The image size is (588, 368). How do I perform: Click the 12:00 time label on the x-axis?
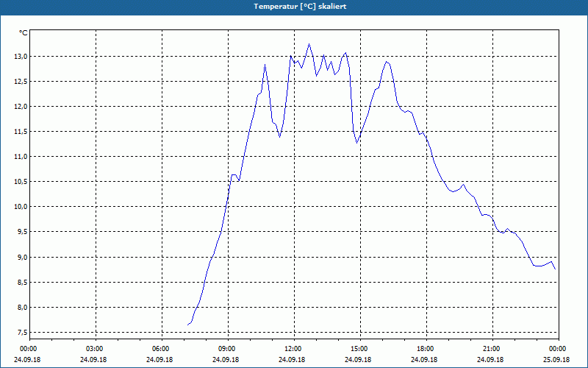tap(293, 349)
